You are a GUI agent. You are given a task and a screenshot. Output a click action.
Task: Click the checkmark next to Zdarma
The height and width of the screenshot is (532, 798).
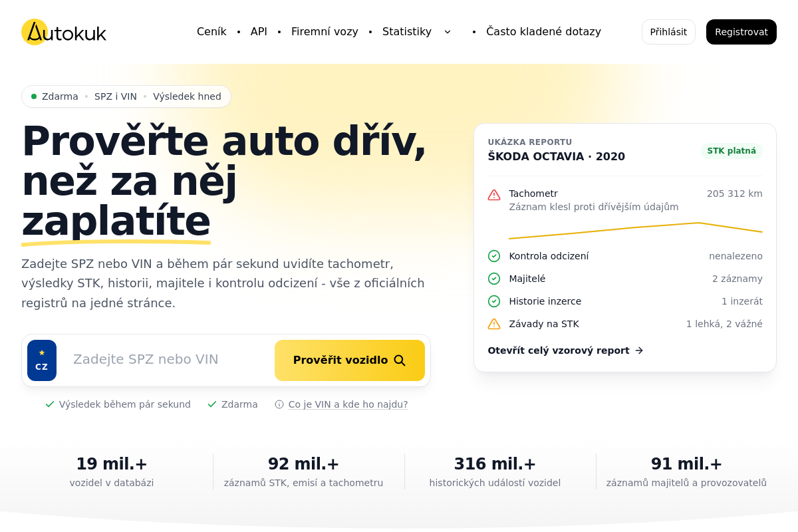[212, 404]
